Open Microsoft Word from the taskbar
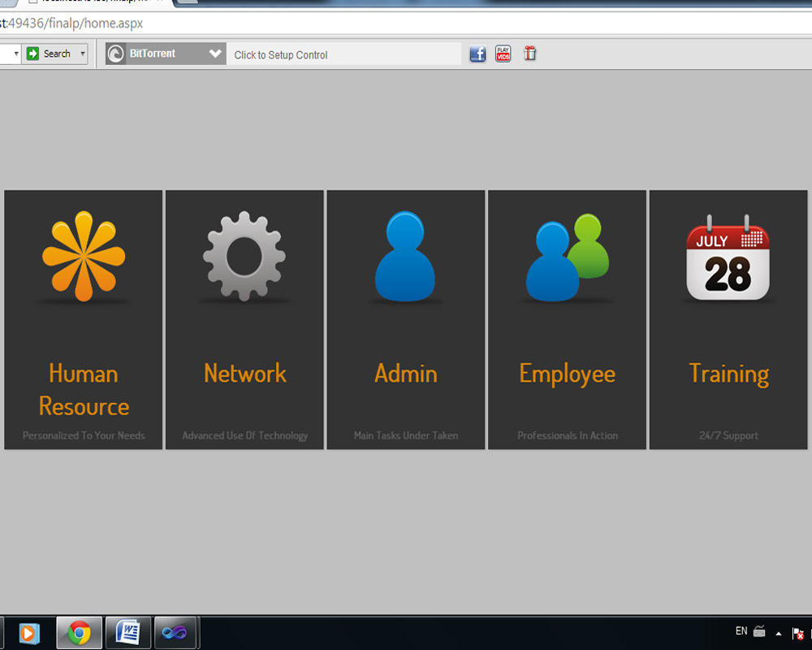The width and height of the screenshot is (812, 650). coord(127,632)
